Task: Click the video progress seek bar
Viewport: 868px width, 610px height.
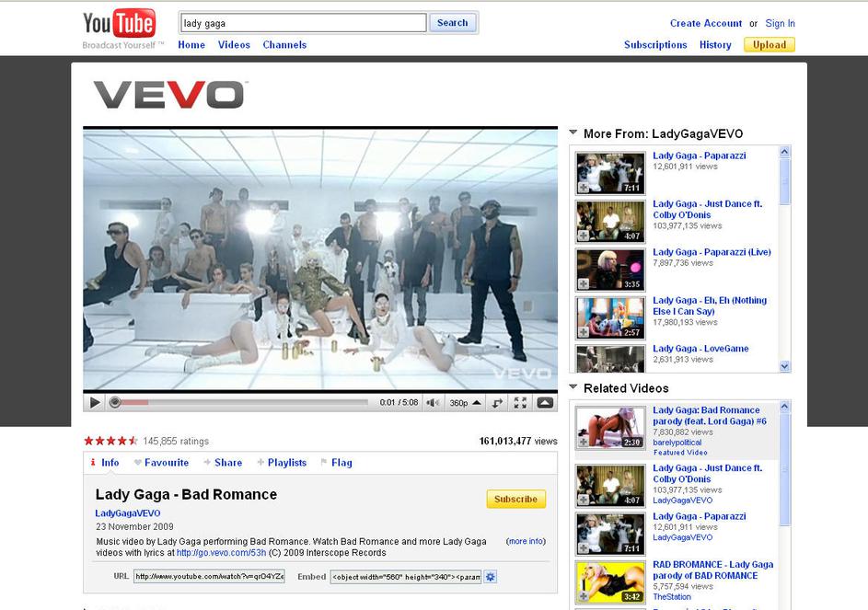Action: point(239,402)
